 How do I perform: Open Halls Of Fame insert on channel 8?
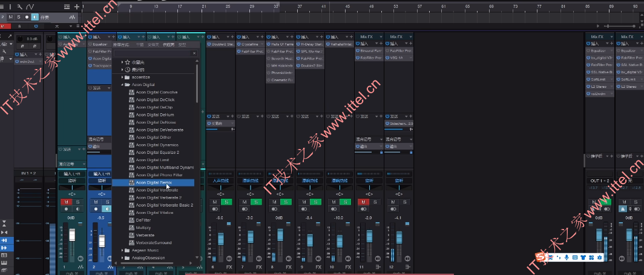click(282, 44)
